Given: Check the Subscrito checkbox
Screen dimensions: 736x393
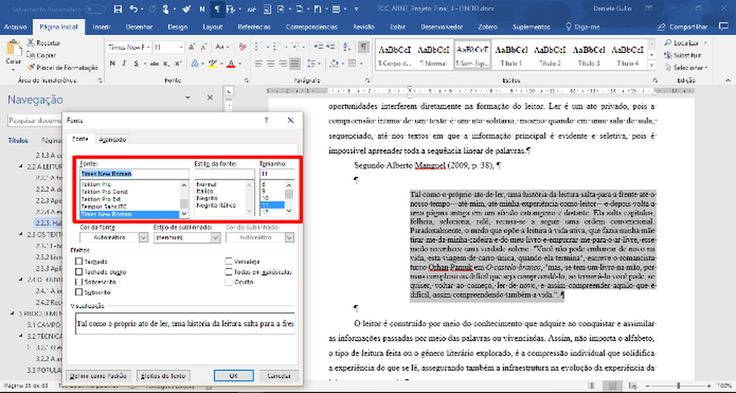Looking at the screenshot, I should 79,293.
